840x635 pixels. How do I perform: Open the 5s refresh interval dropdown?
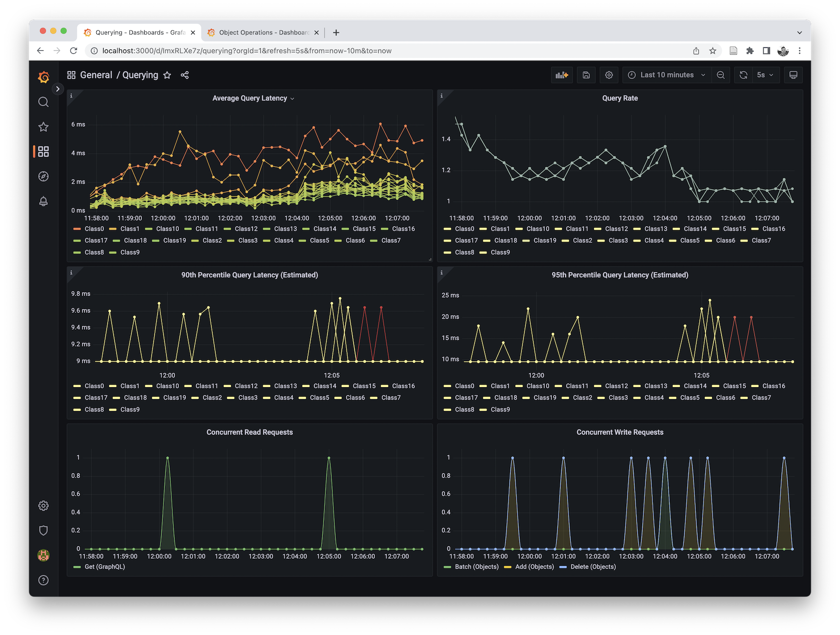click(x=765, y=75)
